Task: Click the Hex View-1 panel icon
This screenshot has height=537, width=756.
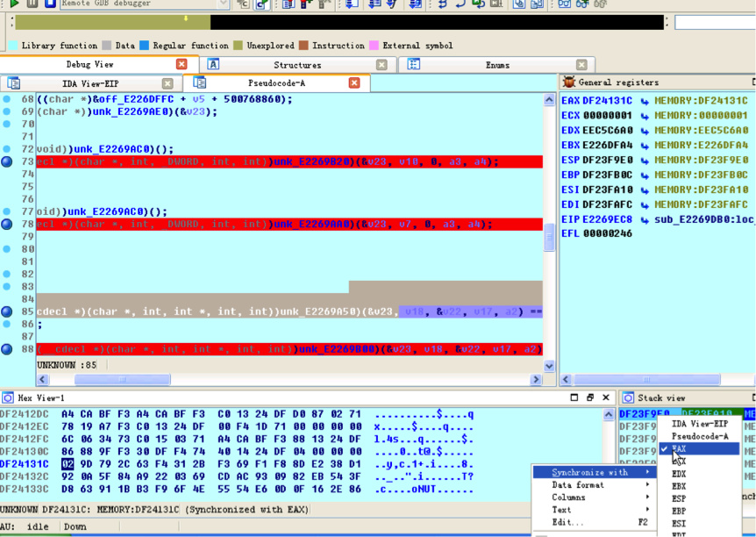Action: 8,397
